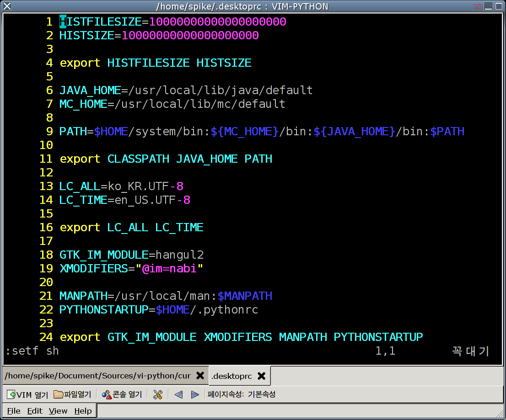Screen dimensions: 506x420
Task: Close the .desktoprc tab using its X
Action: point(261,376)
